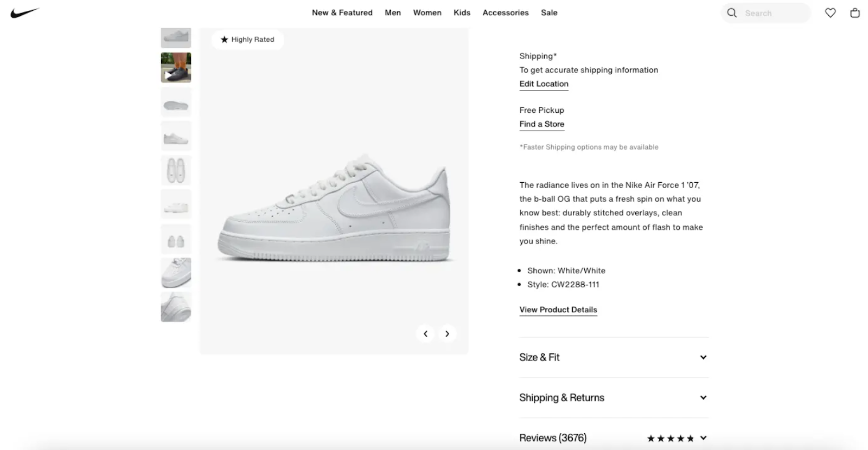Click the View Product Details link

pos(558,310)
